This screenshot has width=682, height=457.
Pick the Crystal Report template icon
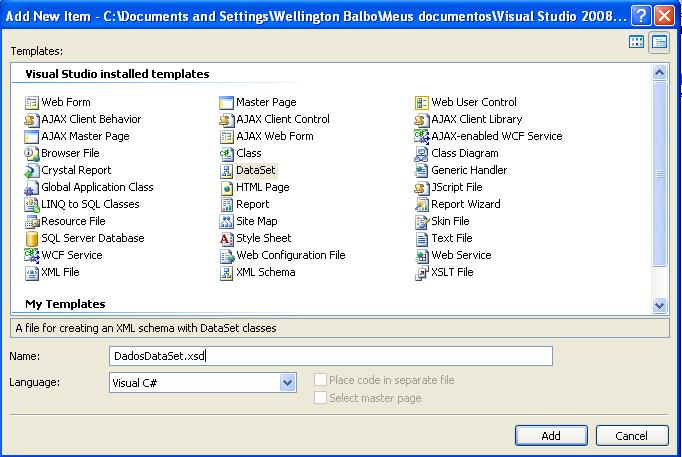32,170
